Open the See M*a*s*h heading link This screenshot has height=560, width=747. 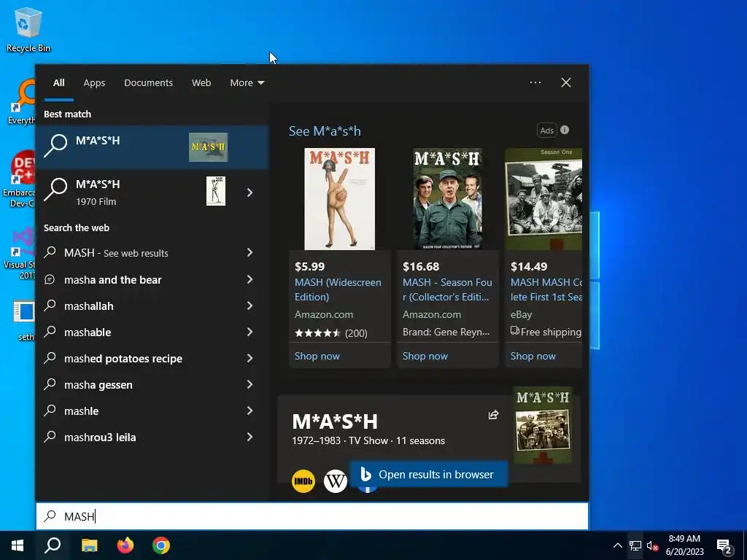coord(325,131)
